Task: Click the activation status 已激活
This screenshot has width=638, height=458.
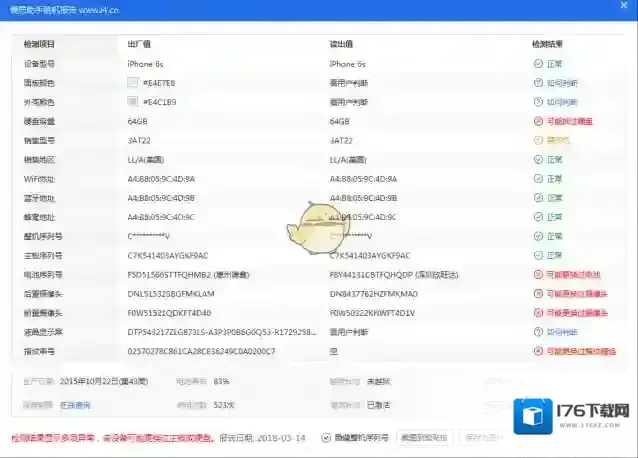Action: [378, 405]
